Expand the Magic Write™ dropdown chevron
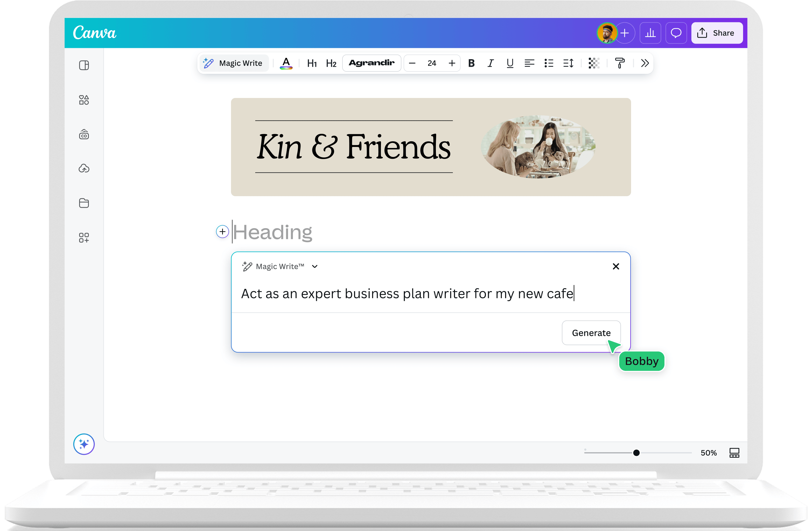This screenshot has width=812, height=531. coord(314,267)
